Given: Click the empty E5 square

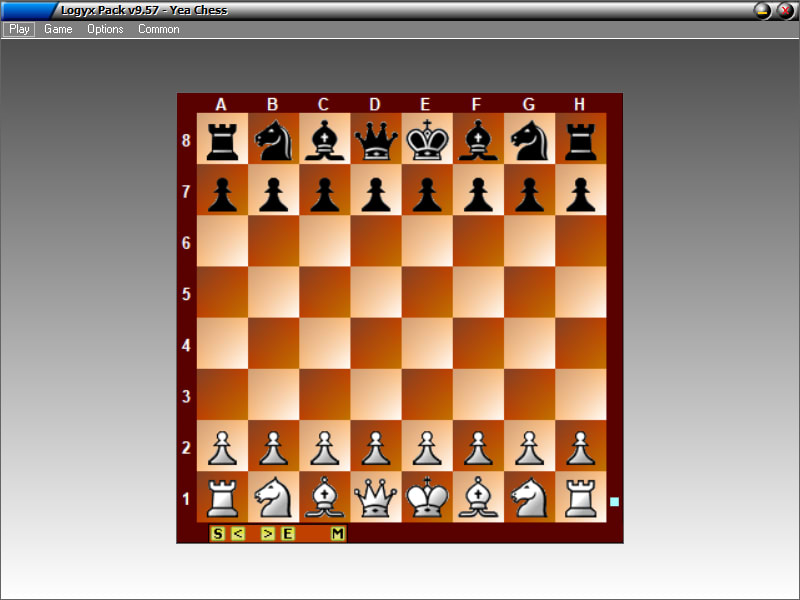Looking at the screenshot, I should (427, 292).
